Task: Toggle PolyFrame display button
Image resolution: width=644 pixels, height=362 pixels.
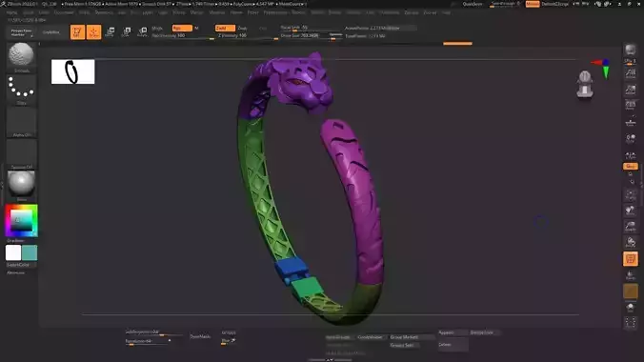Action: tap(630, 259)
